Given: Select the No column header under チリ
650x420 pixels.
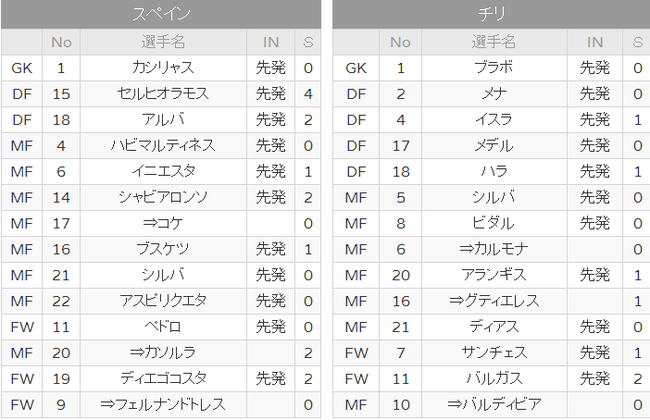Looking at the screenshot, I should point(400,42).
